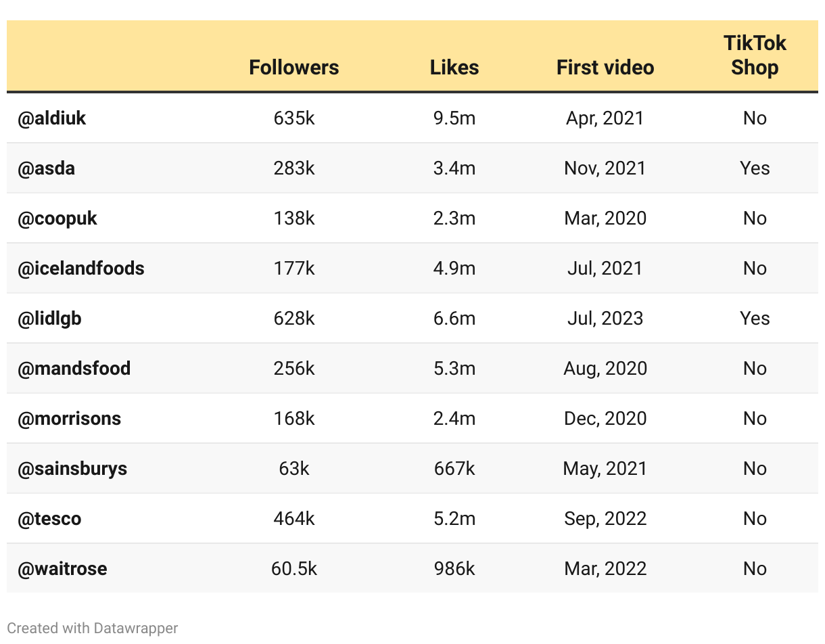Click the TikTok Shop column header
The image size is (825, 644).
point(755,55)
